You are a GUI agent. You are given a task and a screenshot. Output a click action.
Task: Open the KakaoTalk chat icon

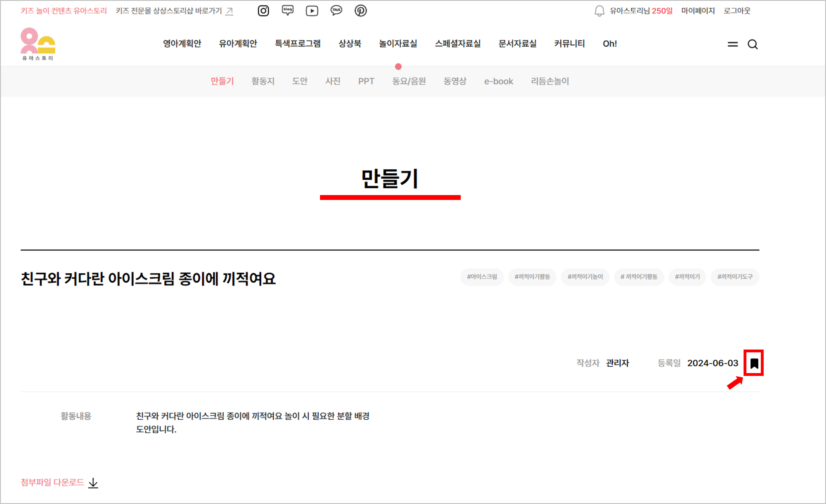coord(336,11)
